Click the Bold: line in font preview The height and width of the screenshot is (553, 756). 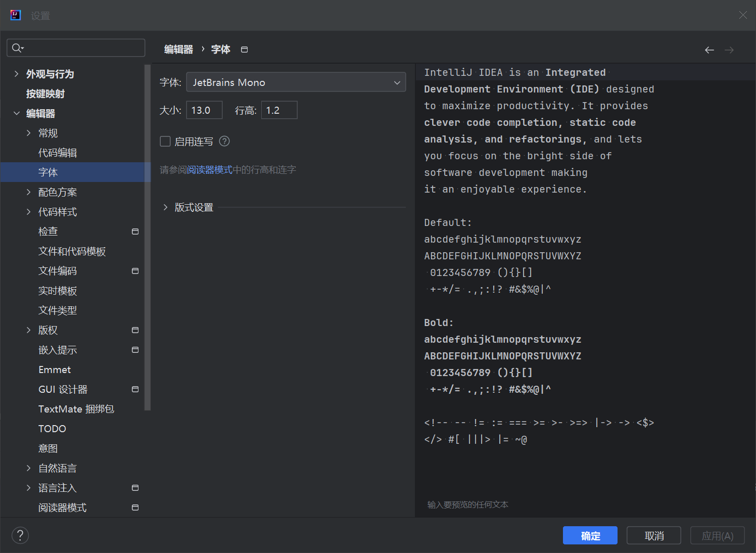pos(439,322)
